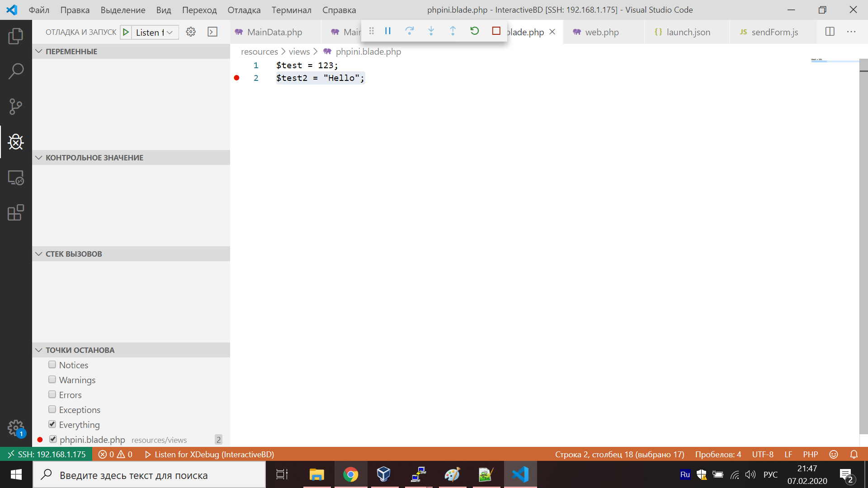Enable the Warnings breakpoint checkbox
The image size is (868, 488).
click(x=52, y=380)
